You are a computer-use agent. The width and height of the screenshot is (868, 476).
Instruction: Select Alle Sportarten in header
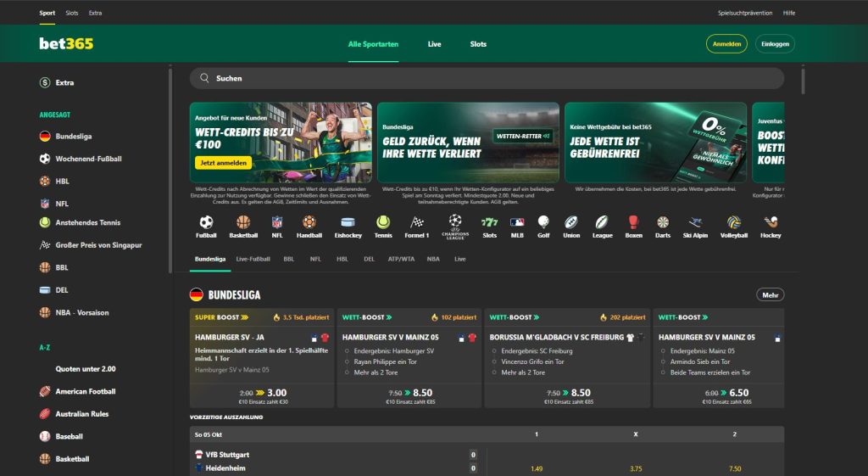[373, 44]
